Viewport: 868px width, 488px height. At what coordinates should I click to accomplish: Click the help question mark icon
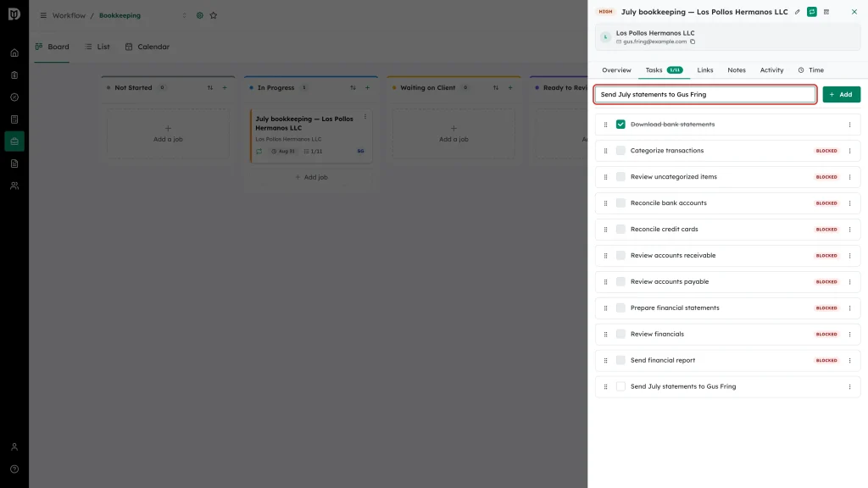coord(14,469)
